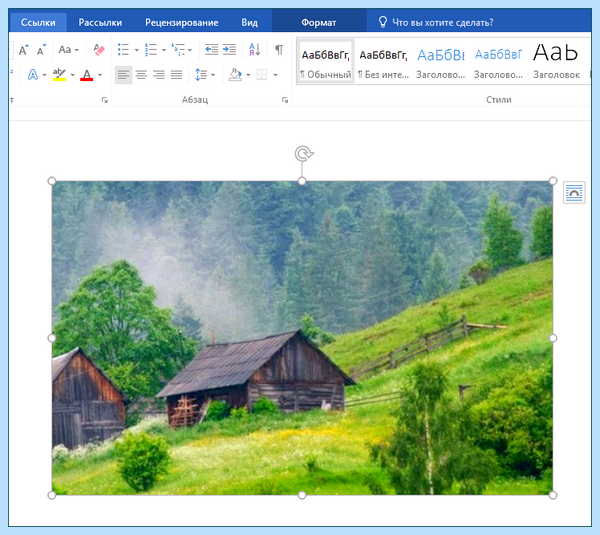Viewport: 600px width, 535px height.
Task: Select the Формат picture tools tab
Action: click(x=319, y=23)
